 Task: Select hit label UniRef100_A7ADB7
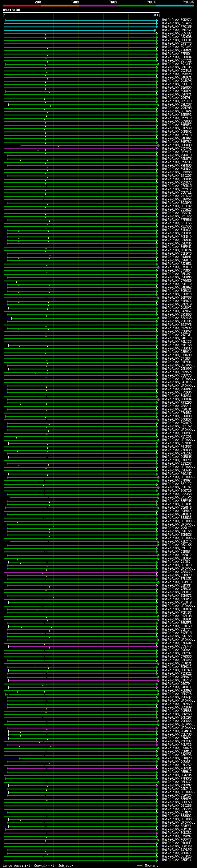point(177,413)
